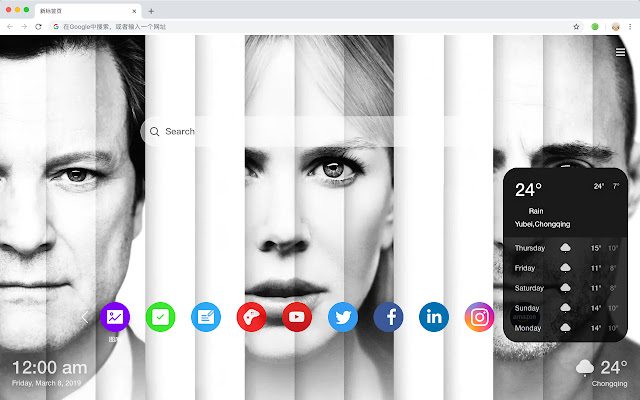Click the date Friday, March 8, 2019
Image resolution: width=640 pixels, height=400 pixels.
[x=46, y=383]
